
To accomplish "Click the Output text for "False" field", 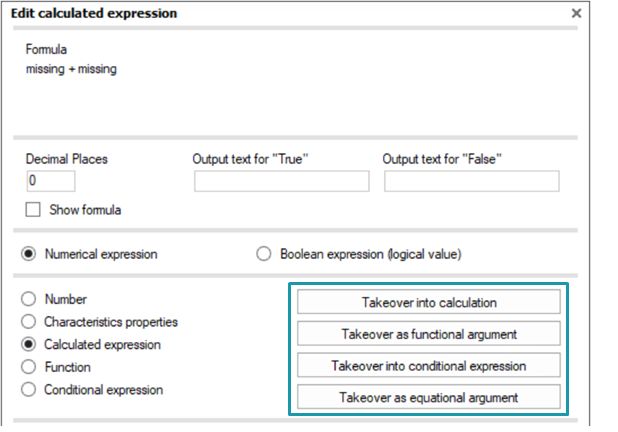I will tap(472, 181).
